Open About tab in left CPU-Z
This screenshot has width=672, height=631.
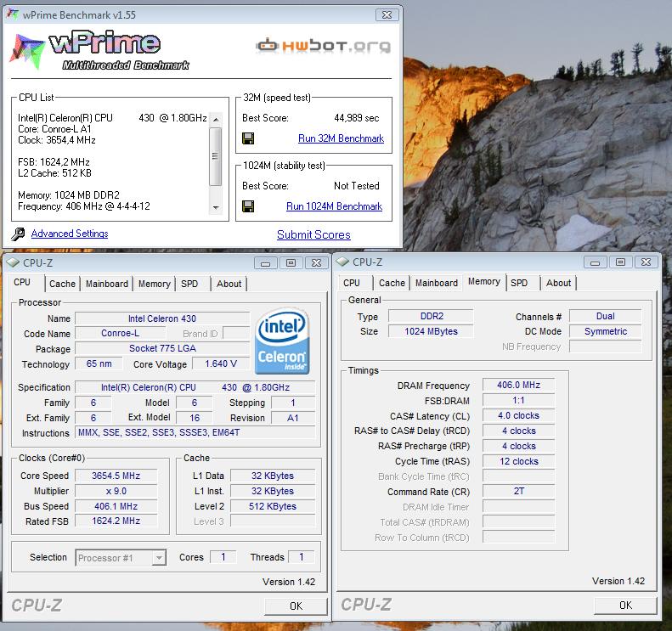229,284
